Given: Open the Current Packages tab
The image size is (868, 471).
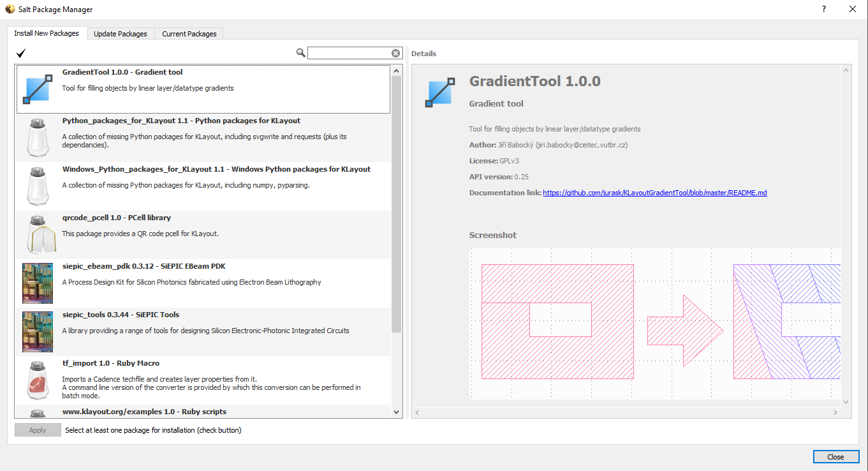Looking at the screenshot, I should tap(189, 34).
